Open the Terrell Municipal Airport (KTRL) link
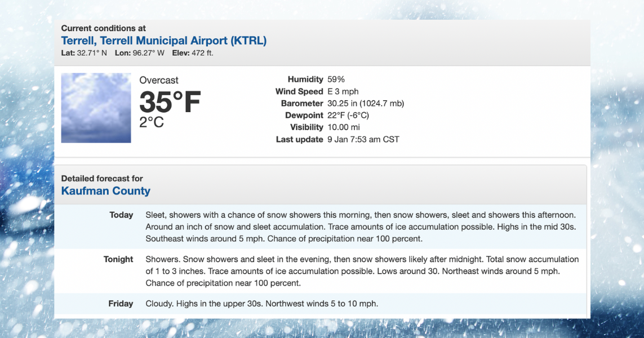 tap(163, 41)
